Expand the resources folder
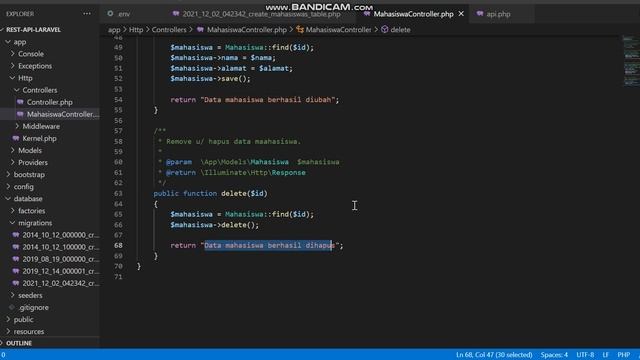The height and width of the screenshot is (360, 640). [x=29, y=331]
